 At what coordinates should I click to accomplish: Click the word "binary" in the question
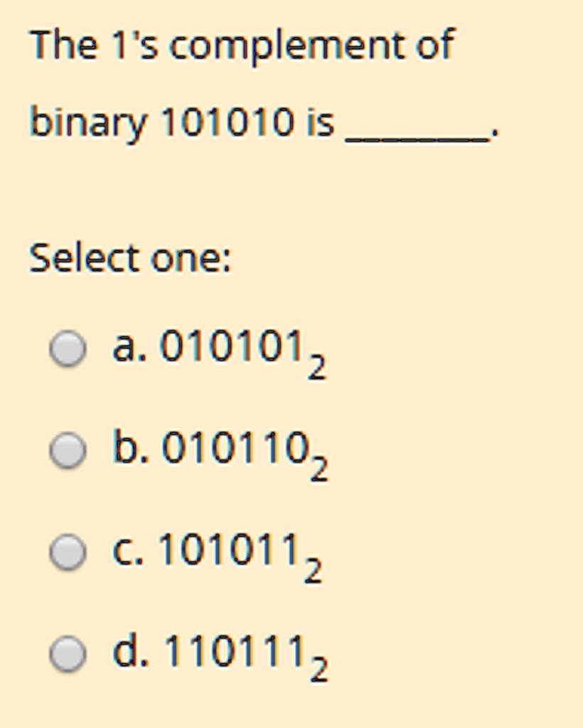pos(87,124)
